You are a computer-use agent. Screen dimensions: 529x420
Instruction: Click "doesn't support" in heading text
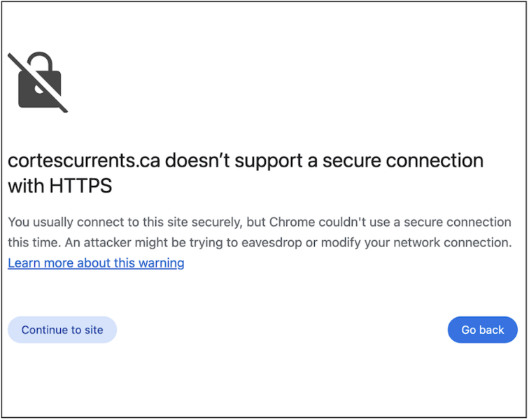(x=233, y=160)
